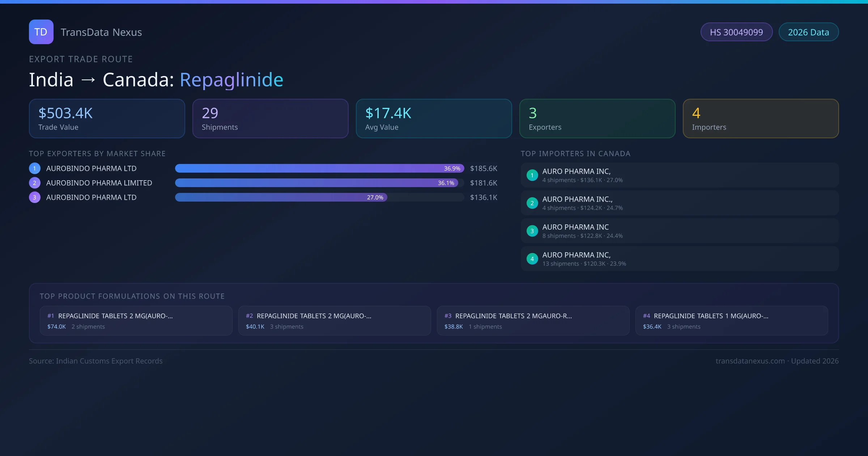Open the $503.4K Trade Value card
Viewport: 868px width, 456px height.
pyautogui.click(x=107, y=119)
